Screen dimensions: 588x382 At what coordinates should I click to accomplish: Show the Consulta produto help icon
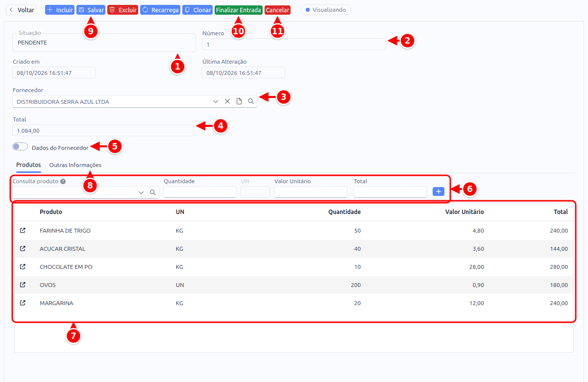[63, 181]
